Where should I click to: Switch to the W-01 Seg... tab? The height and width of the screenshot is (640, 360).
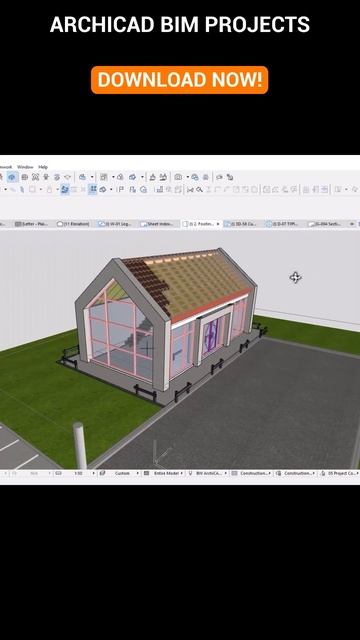coord(115,224)
